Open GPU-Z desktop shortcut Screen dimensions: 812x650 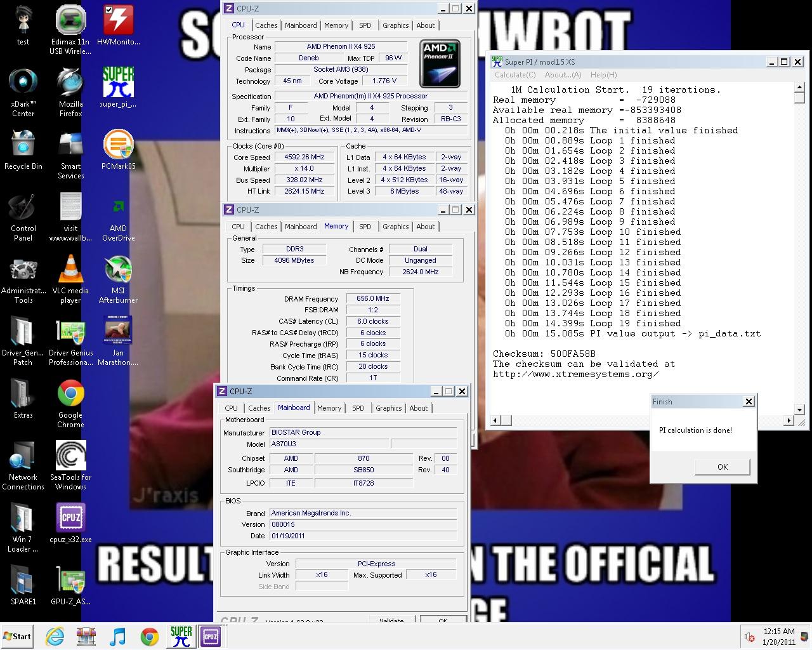(x=70, y=586)
